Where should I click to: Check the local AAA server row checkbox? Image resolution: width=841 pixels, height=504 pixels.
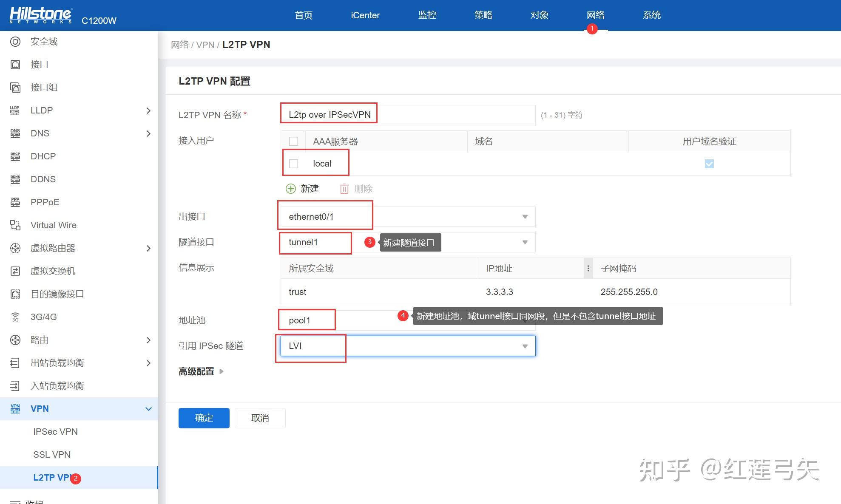click(x=293, y=164)
